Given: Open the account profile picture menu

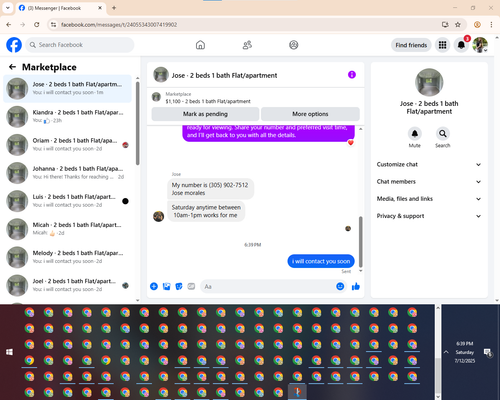Looking at the screenshot, I should click(x=480, y=45).
